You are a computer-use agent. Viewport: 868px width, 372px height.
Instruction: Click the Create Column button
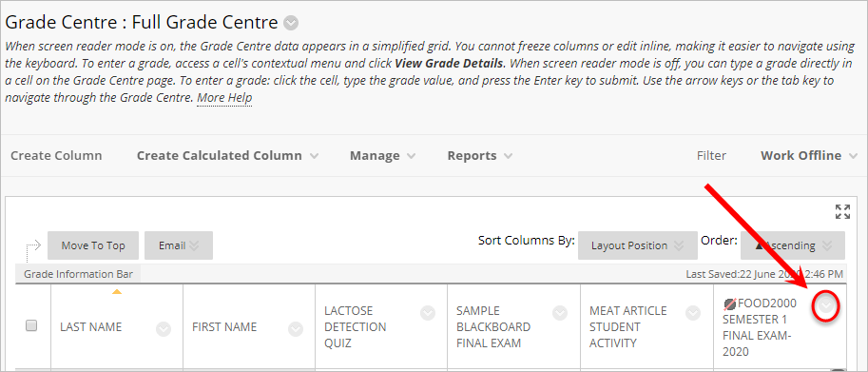click(56, 156)
